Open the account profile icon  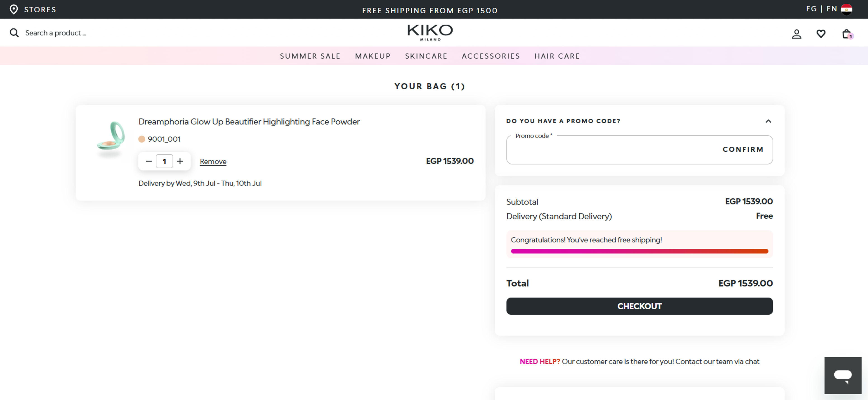coord(796,34)
